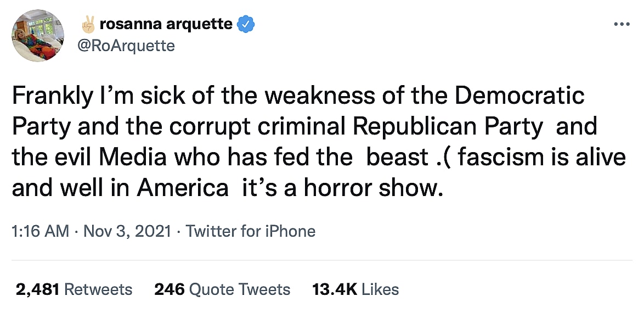
Task: Click the display name rosanna arquette
Action: [166, 24]
